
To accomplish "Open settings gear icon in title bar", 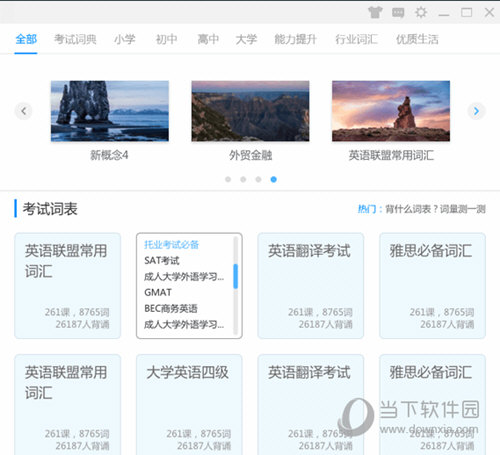I will tap(421, 13).
